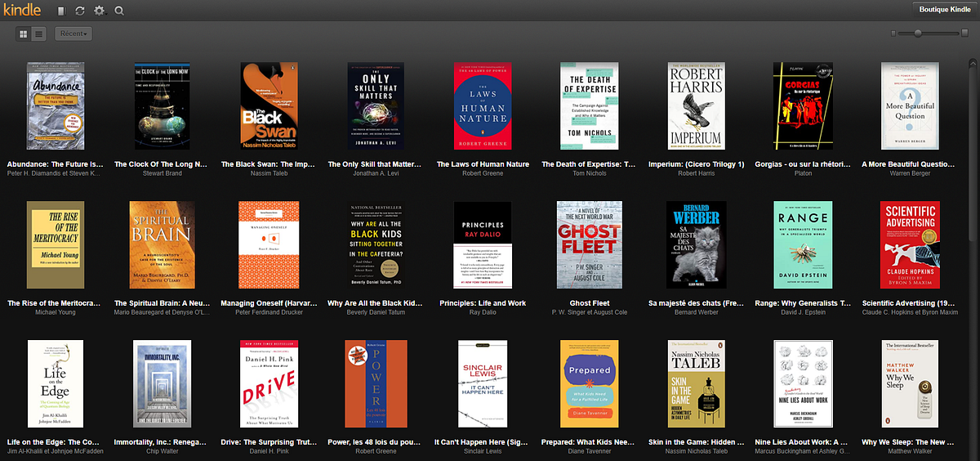Open The Rise of the Meritocracy cover
The width and height of the screenshot is (980, 461).
click(56, 245)
